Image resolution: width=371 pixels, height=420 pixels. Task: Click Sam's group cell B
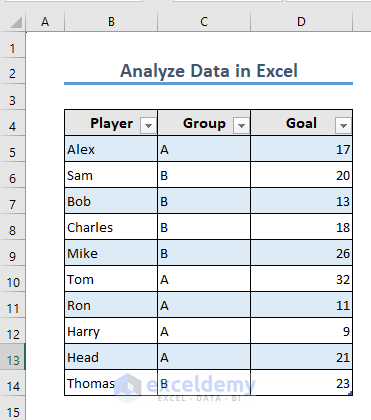tap(204, 175)
